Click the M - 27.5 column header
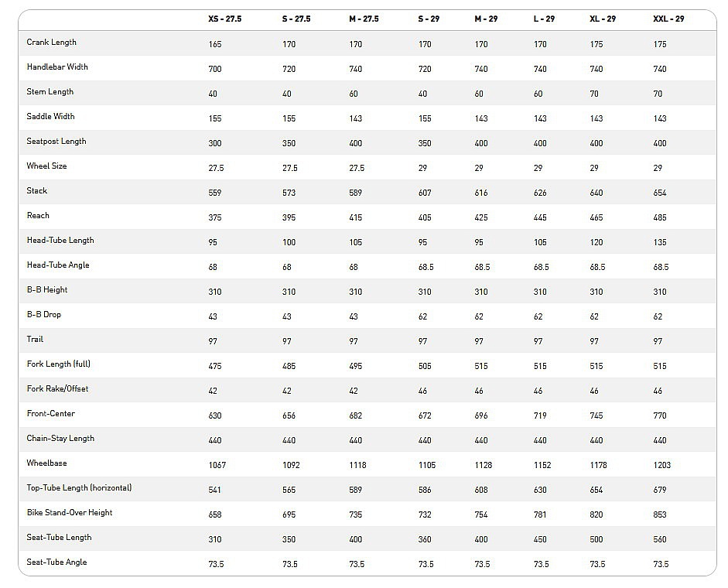This screenshot has width=728, height=588. click(x=364, y=19)
